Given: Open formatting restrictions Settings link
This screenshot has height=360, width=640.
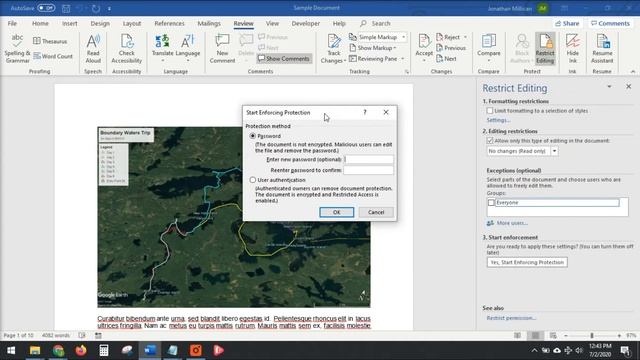Looking at the screenshot, I should tap(498, 120).
